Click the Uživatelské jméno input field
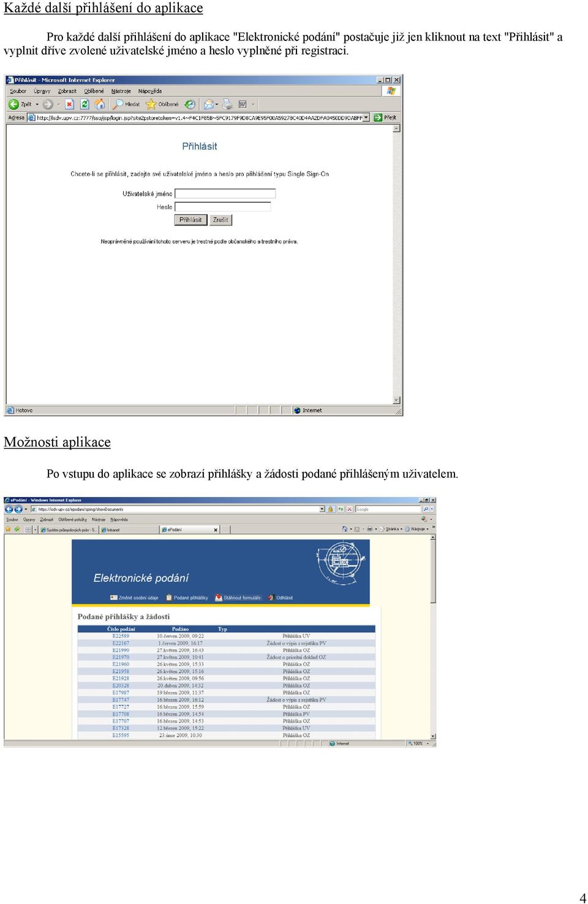 (x=225, y=194)
